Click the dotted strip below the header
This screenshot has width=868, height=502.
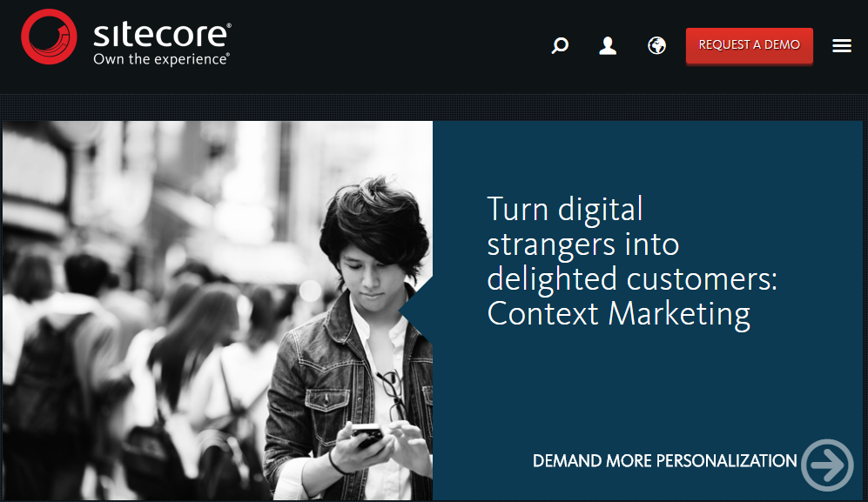434,107
